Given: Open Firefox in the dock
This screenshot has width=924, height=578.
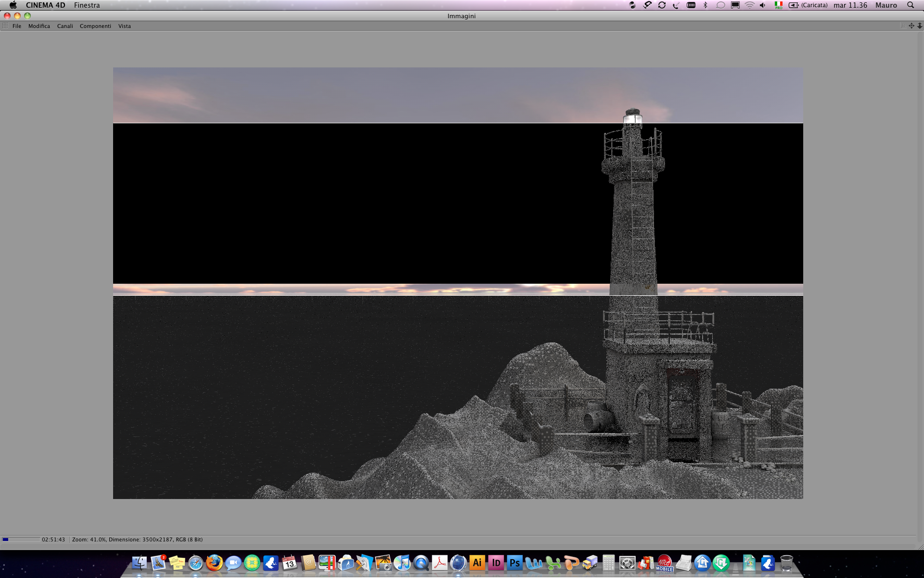Looking at the screenshot, I should coord(215,563).
